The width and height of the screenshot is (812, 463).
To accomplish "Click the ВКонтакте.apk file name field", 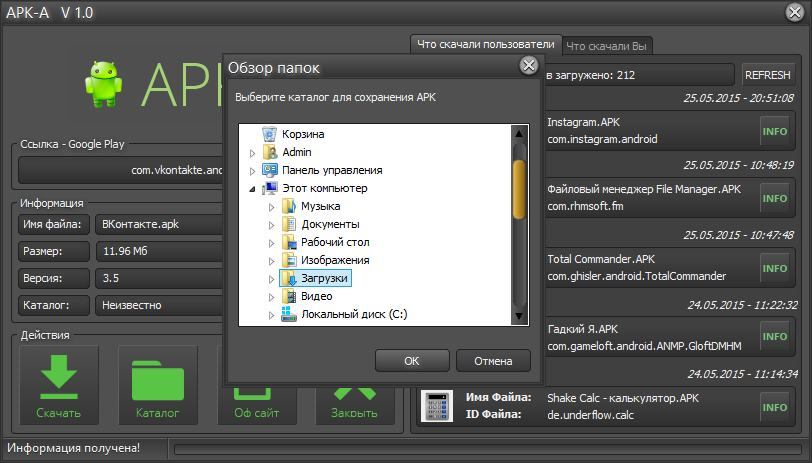I will coord(160,224).
